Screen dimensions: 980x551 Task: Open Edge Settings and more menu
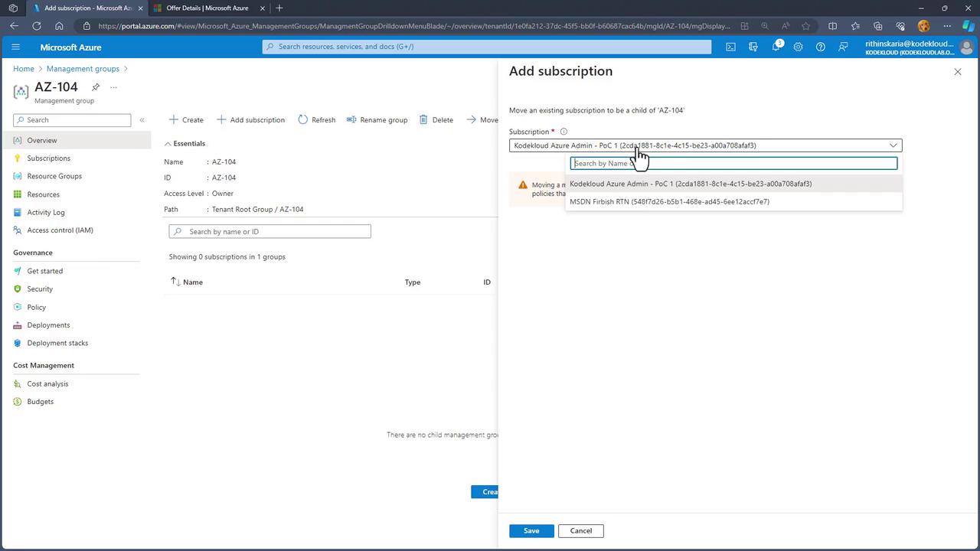pos(947,26)
